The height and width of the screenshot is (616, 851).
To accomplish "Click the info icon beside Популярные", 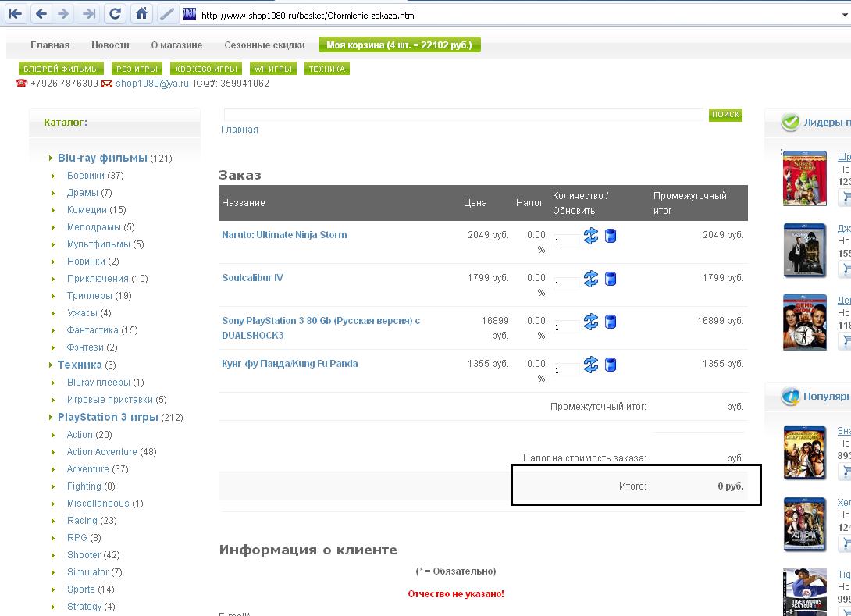I will click(790, 396).
